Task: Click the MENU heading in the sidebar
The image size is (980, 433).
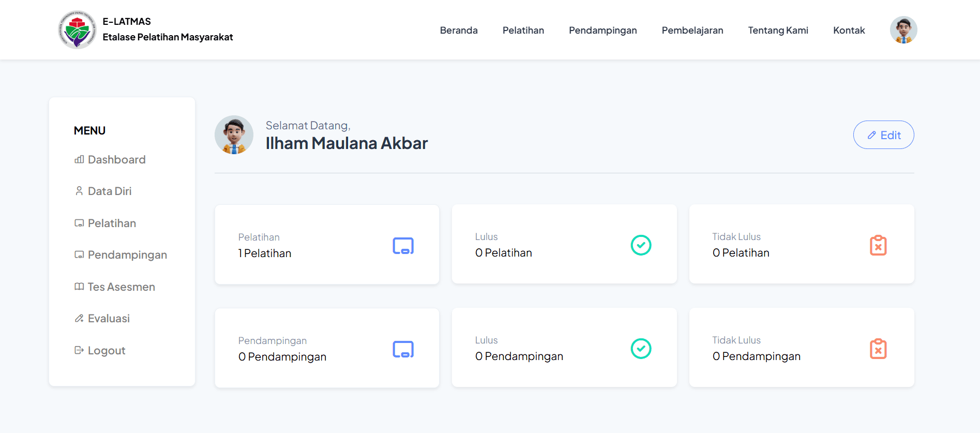Action: click(89, 130)
